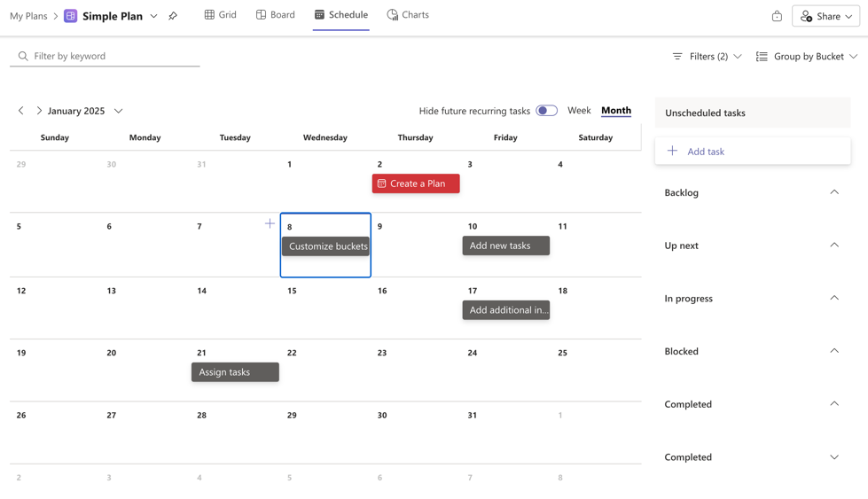This screenshot has width=868, height=499.
Task: Open Group by Bucket dropdown
Action: click(807, 56)
